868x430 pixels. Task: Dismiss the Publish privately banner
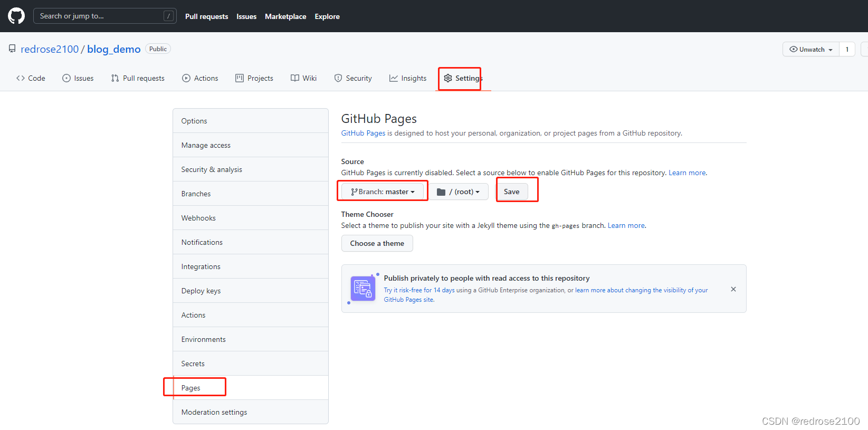(x=733, y=289)
